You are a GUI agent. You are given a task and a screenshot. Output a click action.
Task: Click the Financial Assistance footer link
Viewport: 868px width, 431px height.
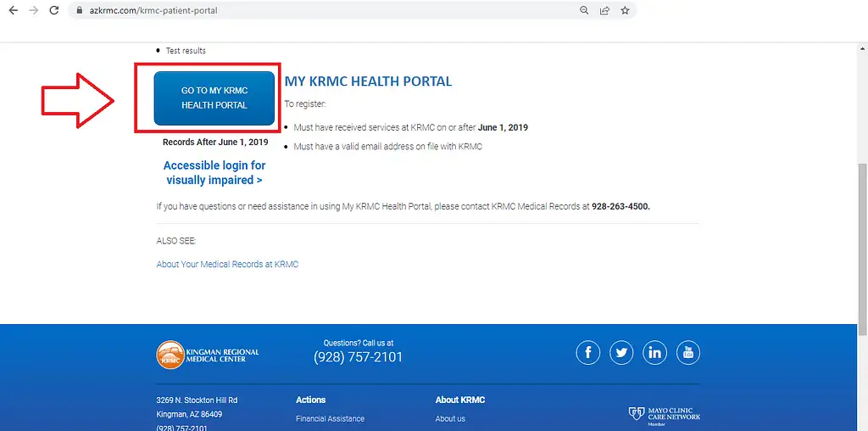[330, 419]
